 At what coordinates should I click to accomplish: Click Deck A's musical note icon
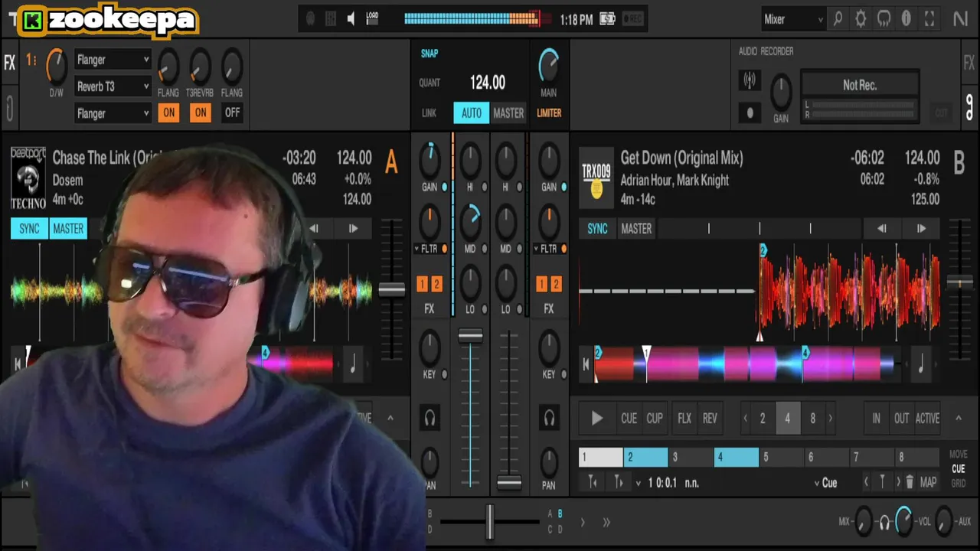coord(352,365)
